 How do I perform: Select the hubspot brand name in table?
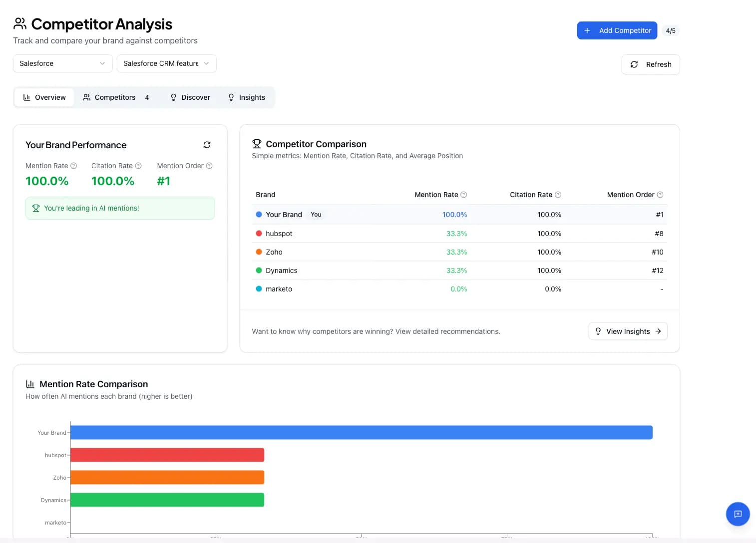click(279, 234)
